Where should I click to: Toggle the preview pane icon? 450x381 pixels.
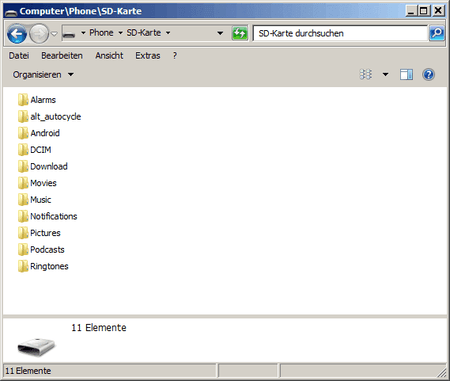406,74
